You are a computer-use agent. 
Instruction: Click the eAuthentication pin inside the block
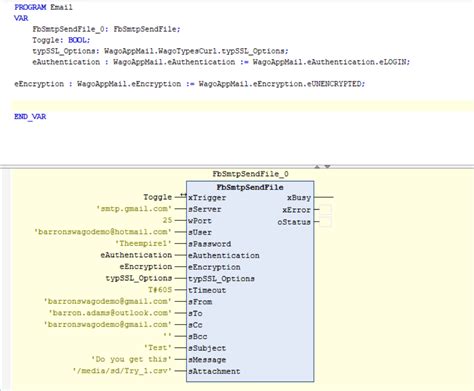(x=224, y=256)
